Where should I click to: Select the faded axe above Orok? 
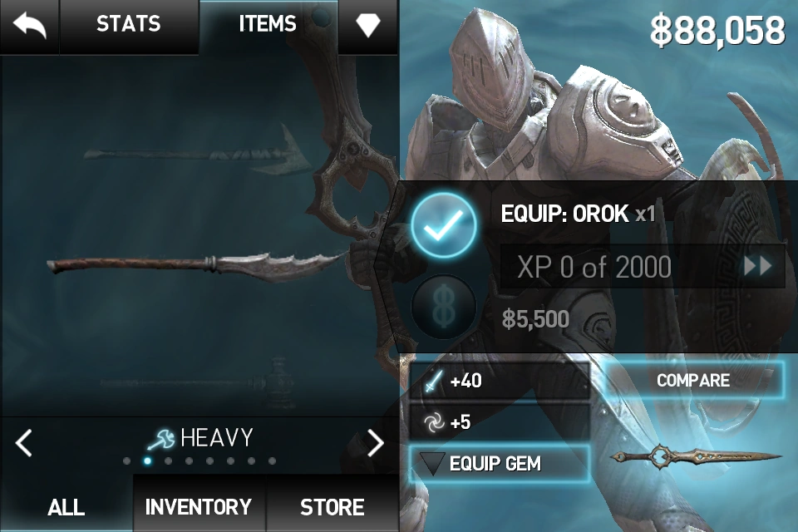199,151
